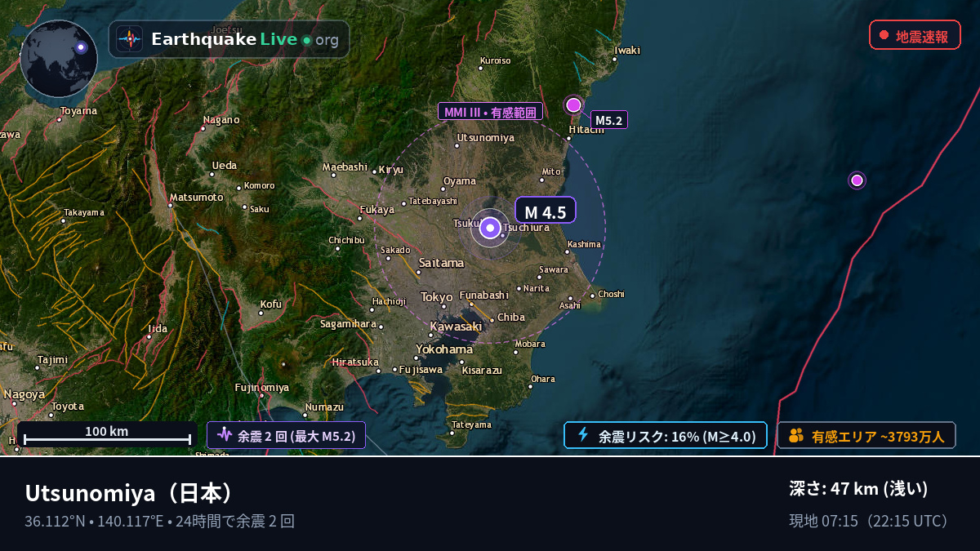Screen dimensions: 980x551
Task: Select the magenta aftershock marker near Hitachi
Action: point(573,104)
